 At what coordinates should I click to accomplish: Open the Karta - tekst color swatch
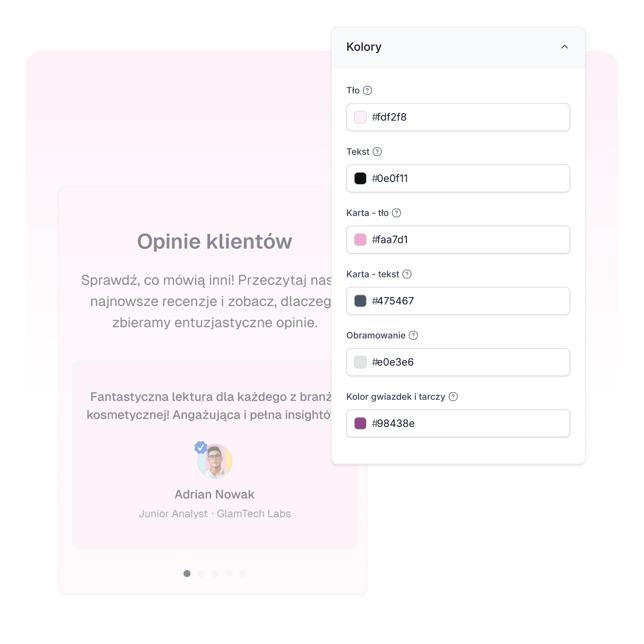click(360, 301)
